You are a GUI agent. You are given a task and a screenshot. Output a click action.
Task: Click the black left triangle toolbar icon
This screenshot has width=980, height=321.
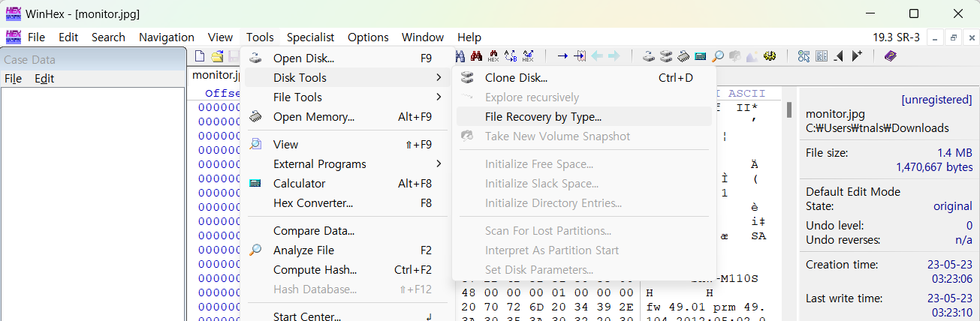[838, 56]
